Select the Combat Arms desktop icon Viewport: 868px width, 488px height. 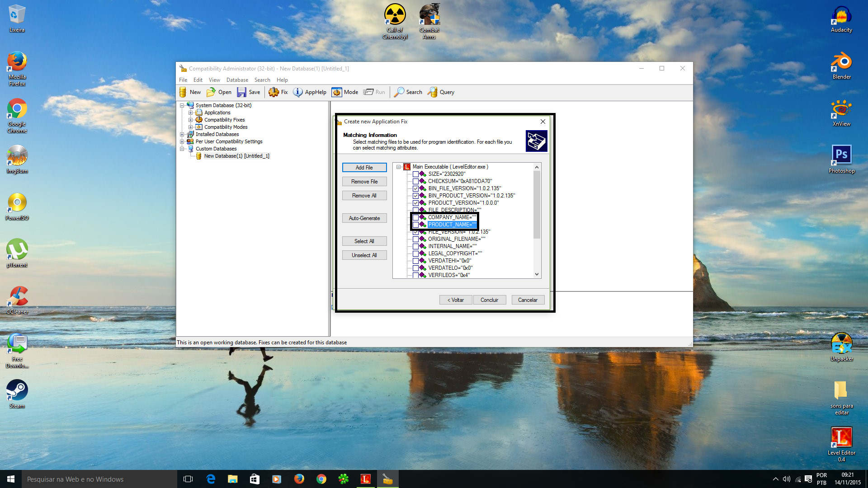[x=429, y=22]
